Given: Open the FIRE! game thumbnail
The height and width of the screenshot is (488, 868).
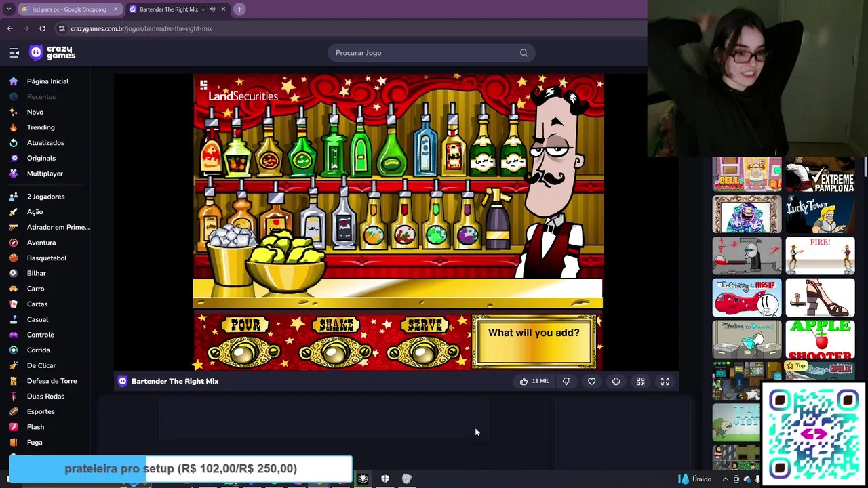Looking at the screenshot, I should click(x=820, y=256).
